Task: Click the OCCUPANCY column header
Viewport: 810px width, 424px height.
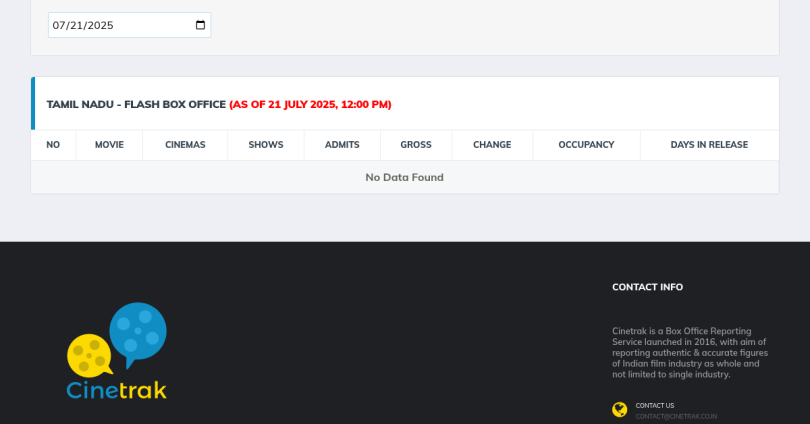Action: tap(586, 145)
